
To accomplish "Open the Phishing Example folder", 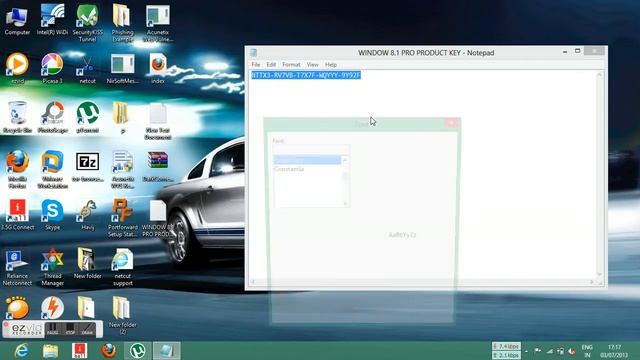I will tap(122, 24).
